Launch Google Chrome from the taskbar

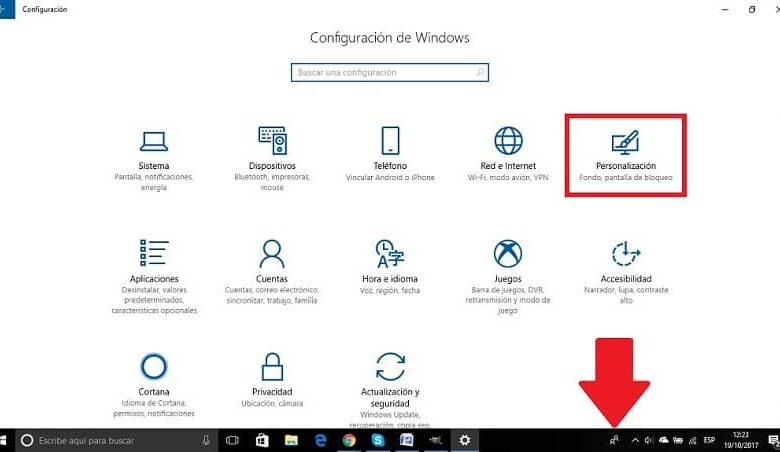pyautogui.click(x=349, y=441)
